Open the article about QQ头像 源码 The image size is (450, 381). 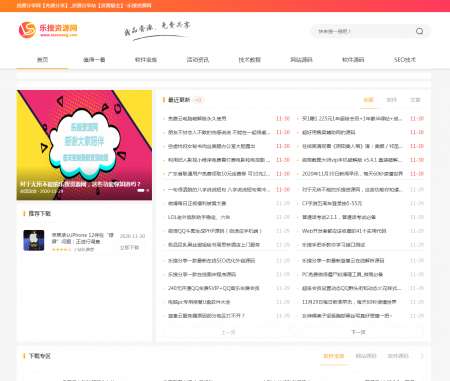[215, 231]
